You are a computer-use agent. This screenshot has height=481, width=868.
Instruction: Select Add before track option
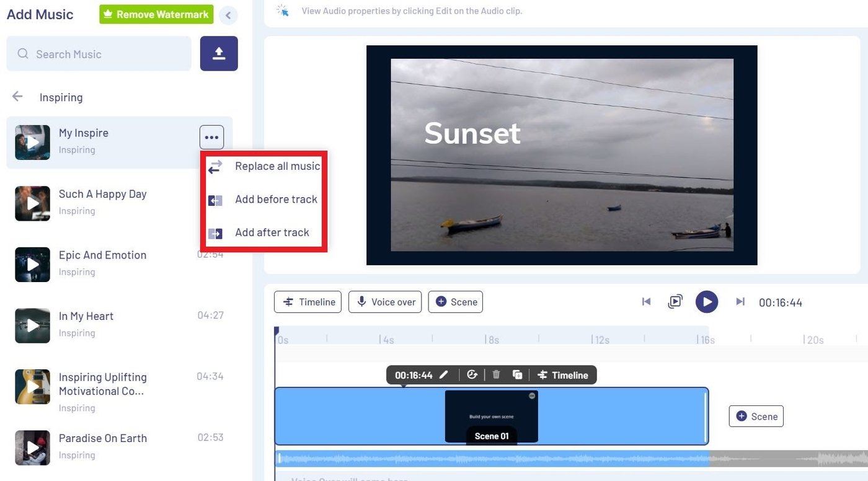pos(276,199)
